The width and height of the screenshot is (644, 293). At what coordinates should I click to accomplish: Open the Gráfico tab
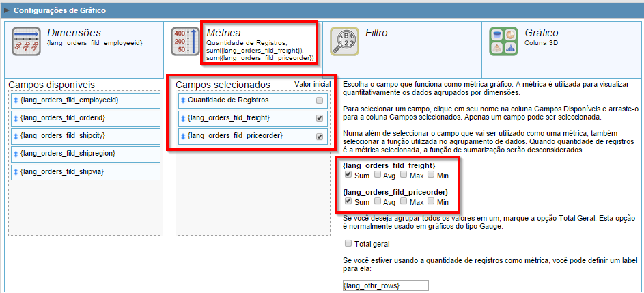click(x=541, y=33)
